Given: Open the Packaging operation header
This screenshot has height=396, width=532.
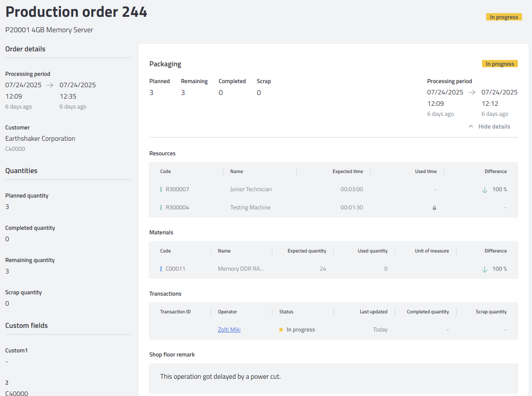Looking at the screenshot, I should (165, 64).
